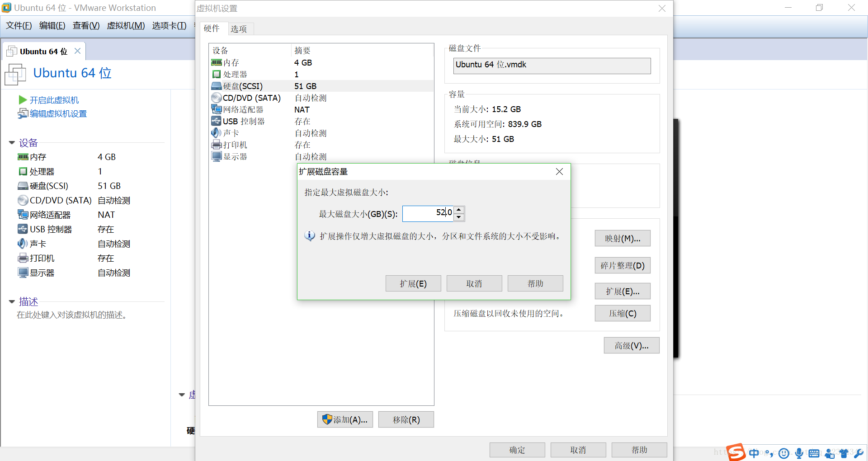Screen dimensions: 868x461
Task: Select hard disk icon in settings device list
Action: [x=217, y=86]
